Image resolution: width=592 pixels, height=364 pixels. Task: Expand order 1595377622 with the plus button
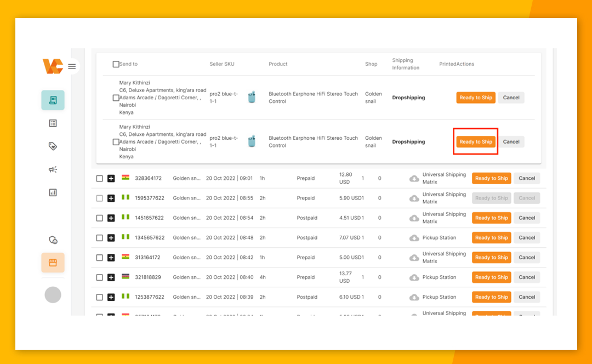click(x=111, y=198)
